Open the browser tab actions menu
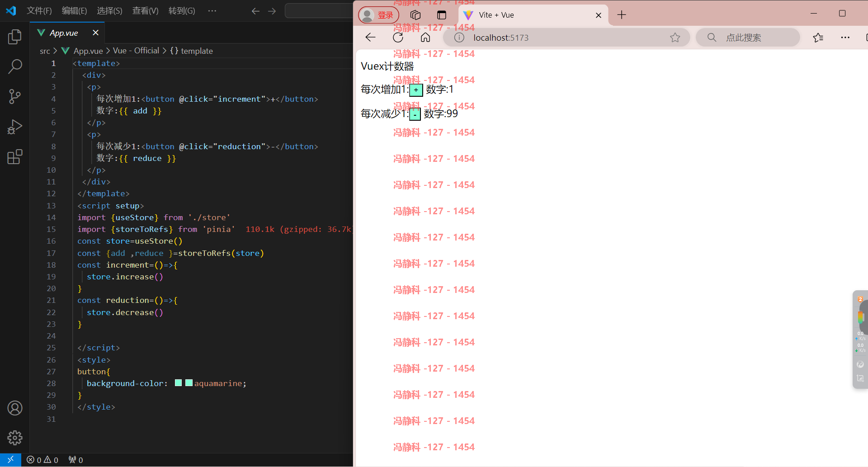Screen dimensions: 868x467 pyautogui.click(x=442, y=15)
